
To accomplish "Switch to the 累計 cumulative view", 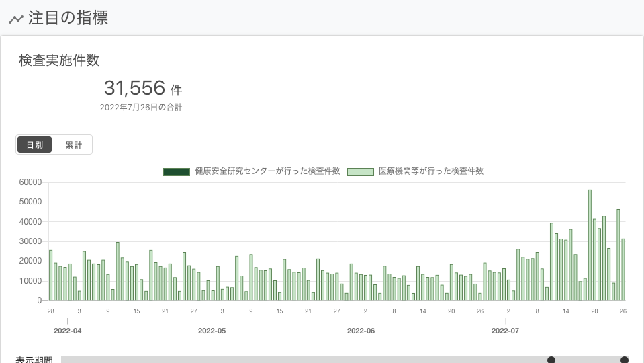I will pyautogui.click(x=73, y=145).
